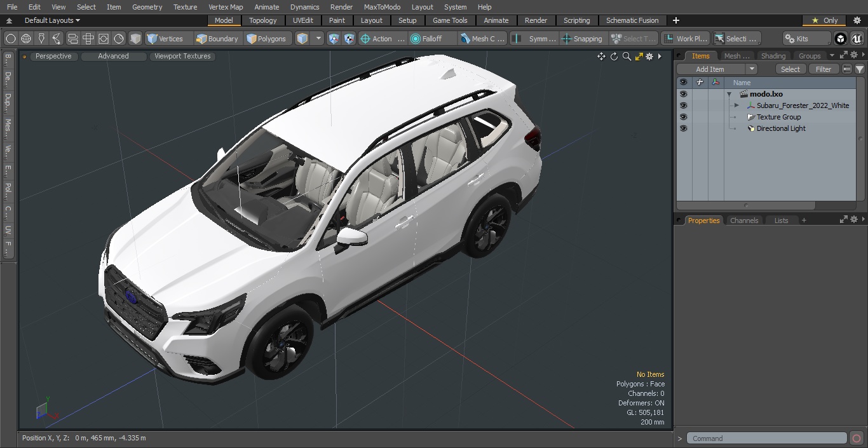This screenshot has width=868, height=448.
Task: Click the Add Item button
Action: pos(710,69)
